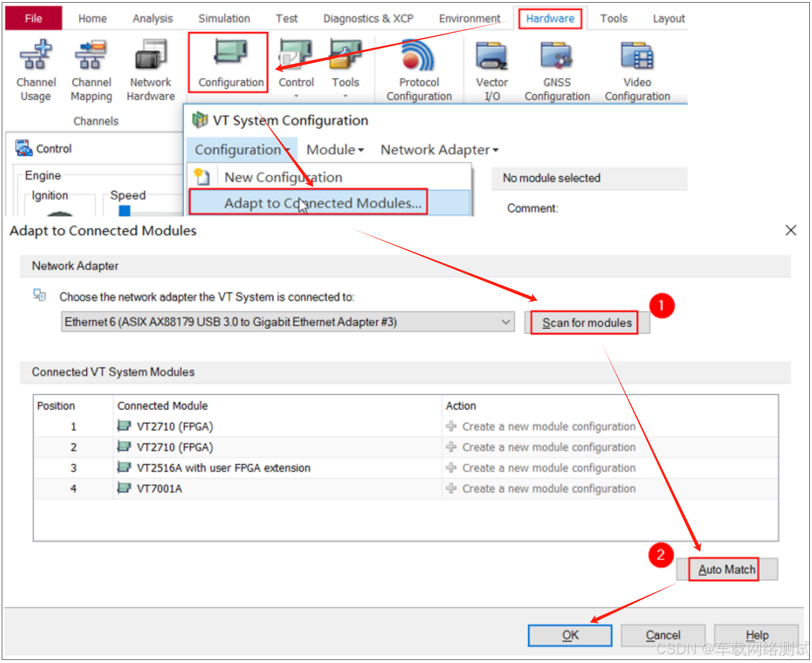Click the Comment label
The width and height of the screenshot is (812, 663).
pyautogui.click(x=532, y=208)
